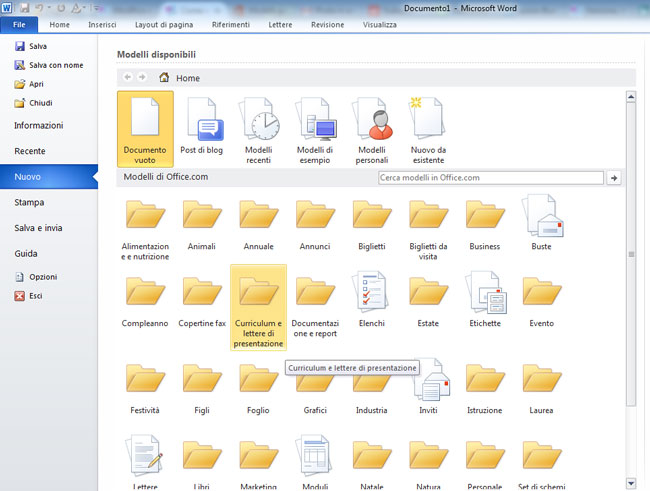This screenshot has width=650, height=491.
Task: Open the Lettere letters category
Action: [145, 460]
